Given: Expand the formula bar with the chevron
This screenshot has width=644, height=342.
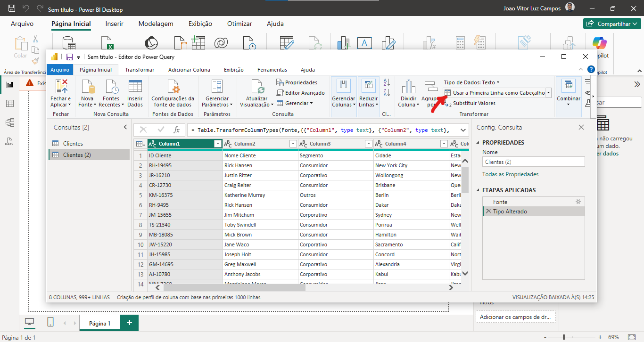Looking at the screenshot, I should point(463,130).
